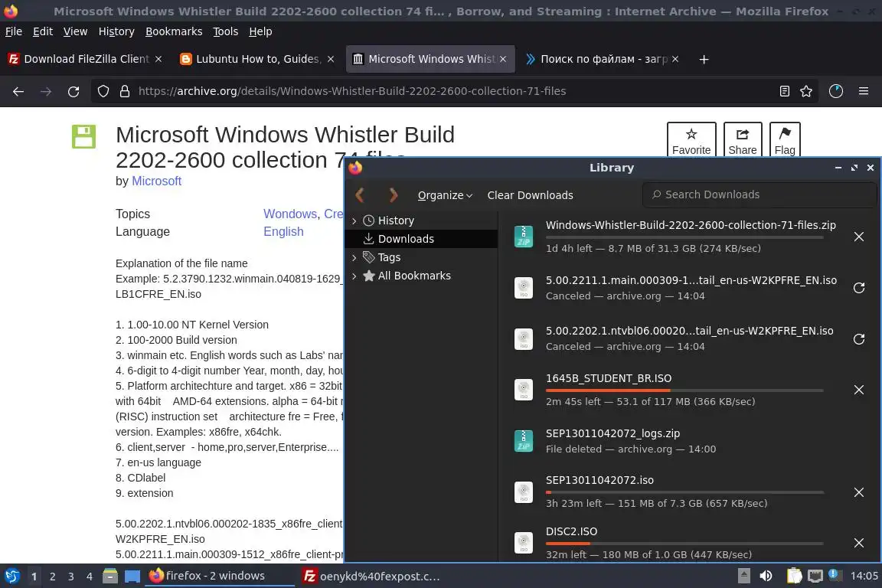Image resolution: width=882 pixels, height=588 pixels.
Task: Switch to virtual desktop 2
Action: [52, 577]
